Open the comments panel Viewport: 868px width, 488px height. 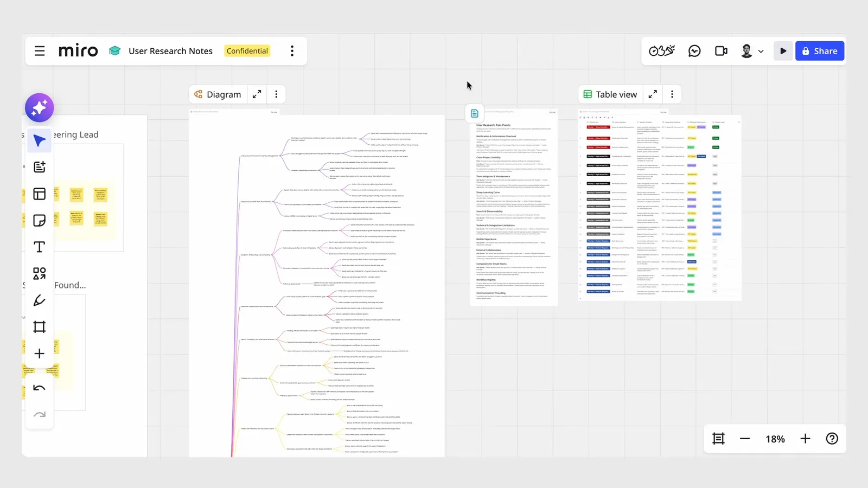pyautogui.click(x=694, y=51)
